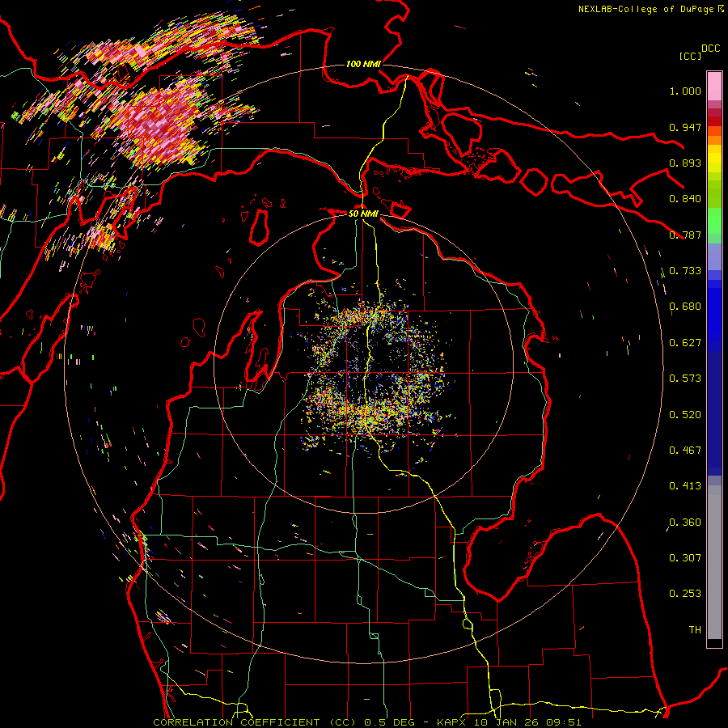Click the pink top segment of the color bar
The image size is (728, 728).
click(714, 86)
